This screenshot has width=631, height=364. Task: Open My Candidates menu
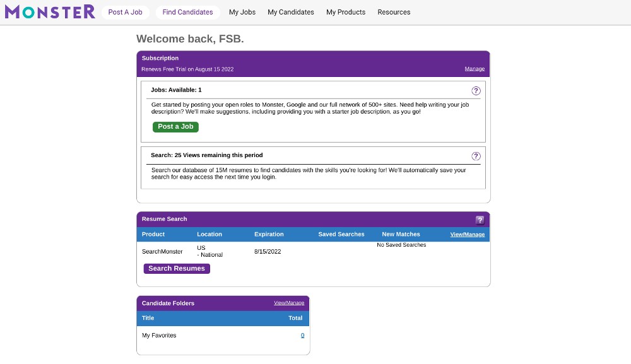coord(290,12)
